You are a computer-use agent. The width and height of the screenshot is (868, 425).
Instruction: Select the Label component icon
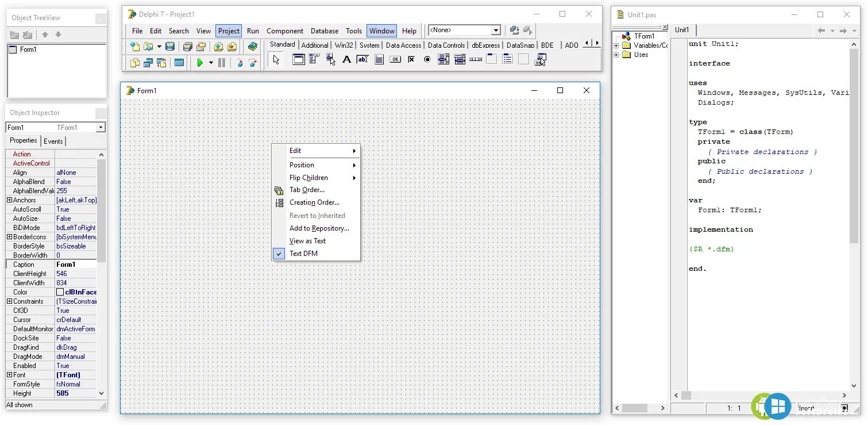click(x=346, y=59)
